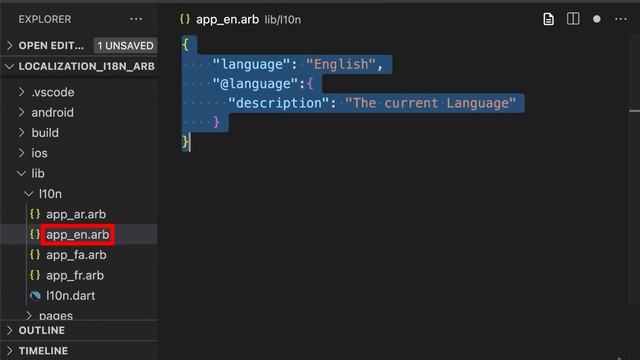The width and height of the screenshot is (640, 360).
Task: Split the editor to the right
Action: [x=573, y=19]
